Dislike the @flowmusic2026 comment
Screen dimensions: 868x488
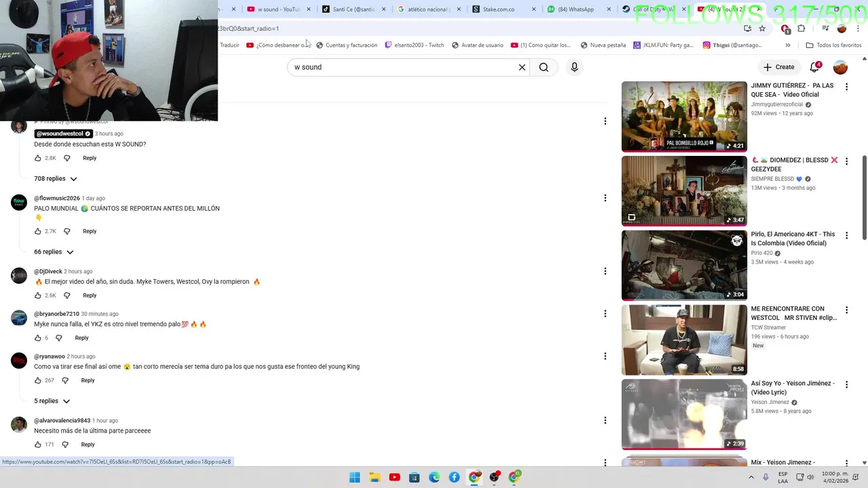(66, 231)
